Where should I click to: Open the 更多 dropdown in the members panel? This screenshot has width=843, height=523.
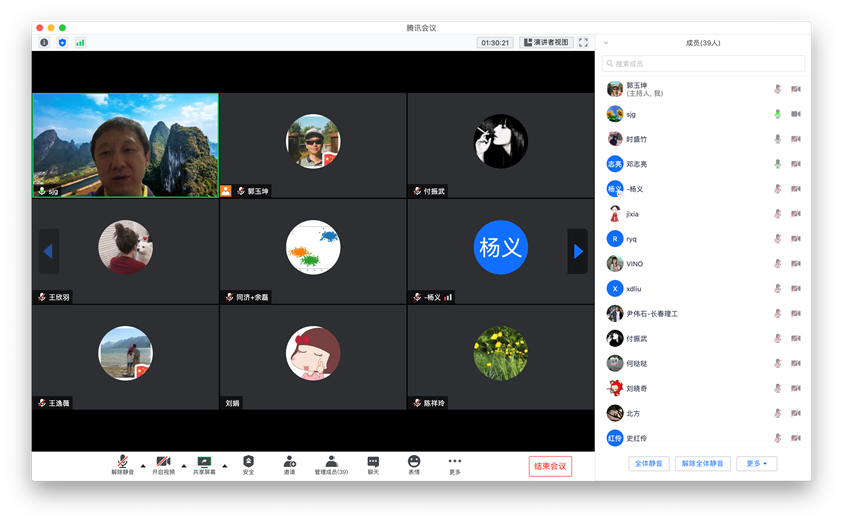click(x=756, y=464)
